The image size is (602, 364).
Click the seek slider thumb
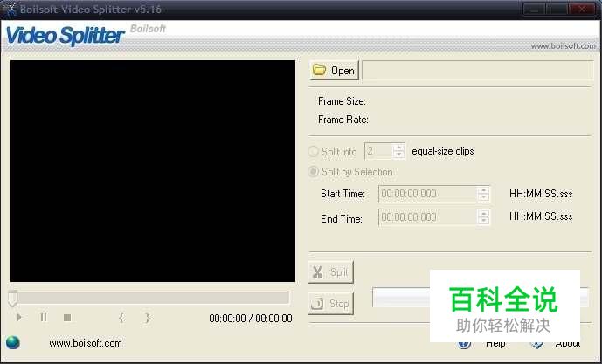[x=13, y=299]
